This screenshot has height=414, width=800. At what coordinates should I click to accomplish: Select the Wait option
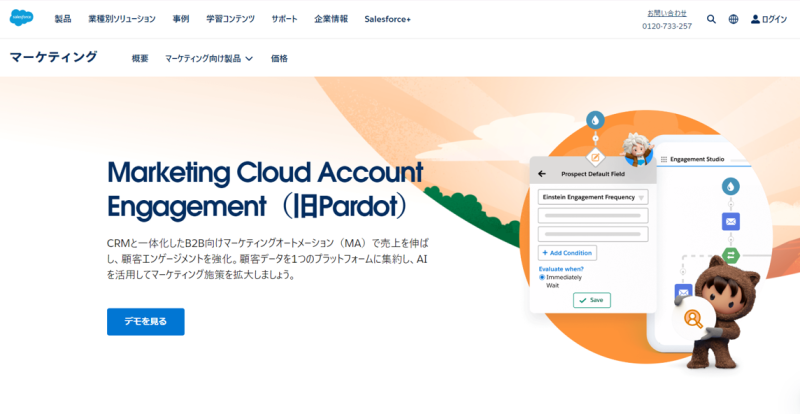click(x=553, y=285)
